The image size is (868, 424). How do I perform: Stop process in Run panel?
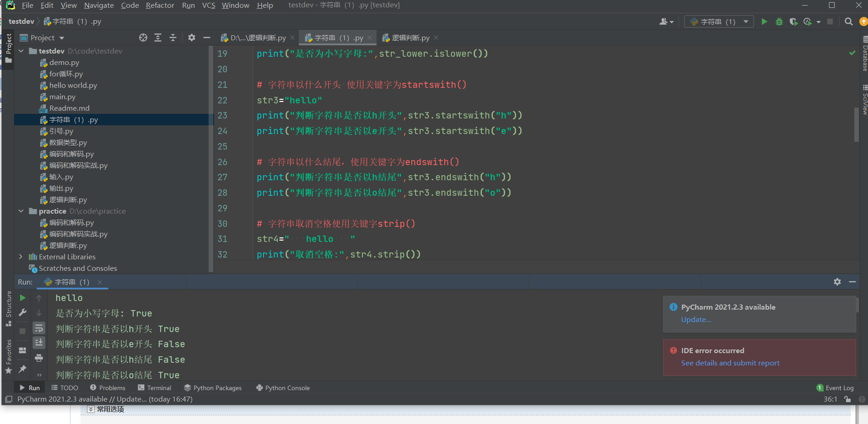point(22,331)
